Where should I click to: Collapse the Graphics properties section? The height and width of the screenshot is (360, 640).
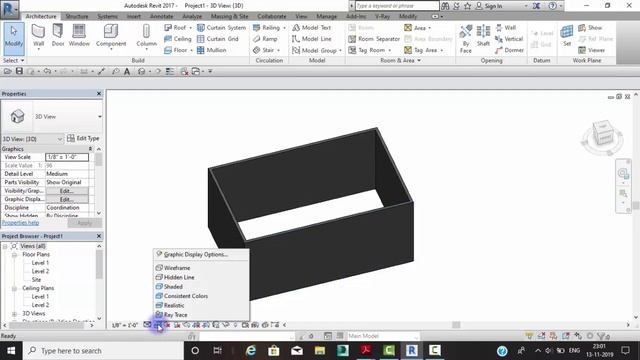(x=90, y=149)
